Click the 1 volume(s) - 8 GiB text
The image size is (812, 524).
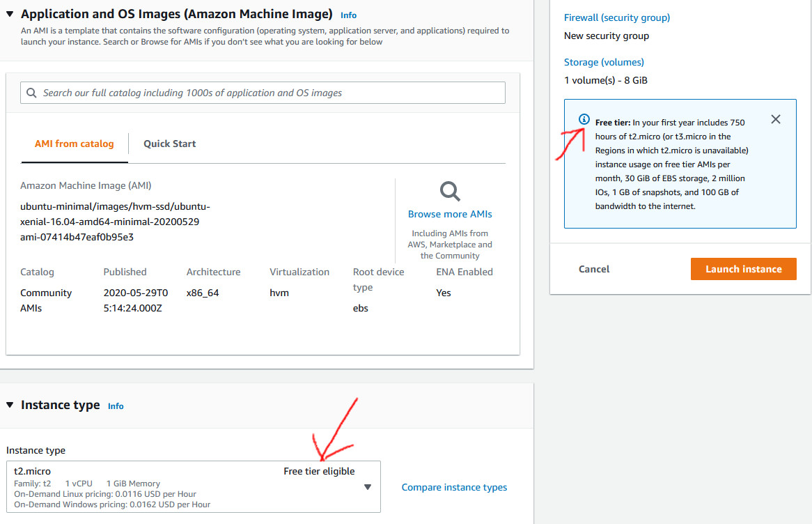pyautogui.click(x=605, y=80)
